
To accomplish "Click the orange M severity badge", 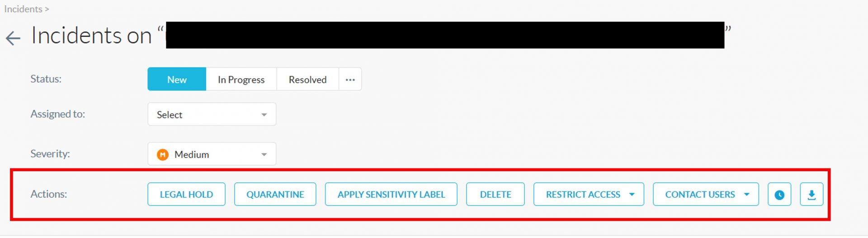I will [163, 154].
